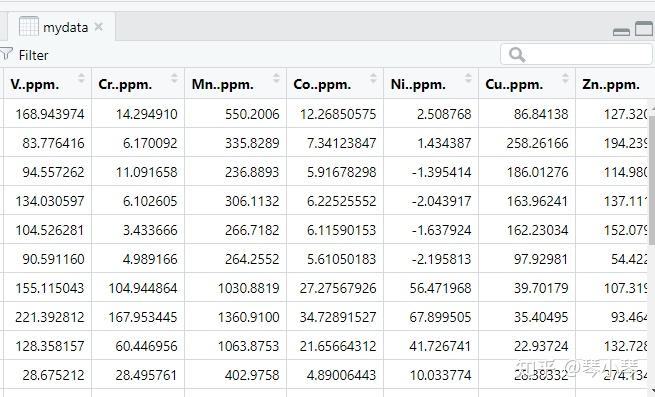
Task: Sort by the Co..ppm. column arrows
Action: click(x=373, y=78)
